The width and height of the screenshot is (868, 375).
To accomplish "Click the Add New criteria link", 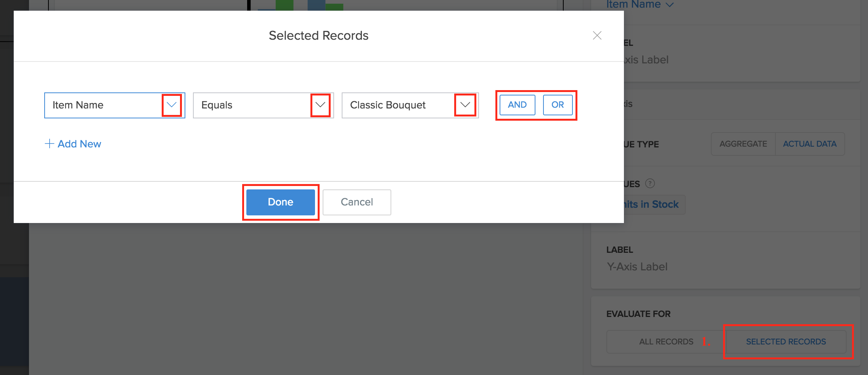I will coord(79,144).
